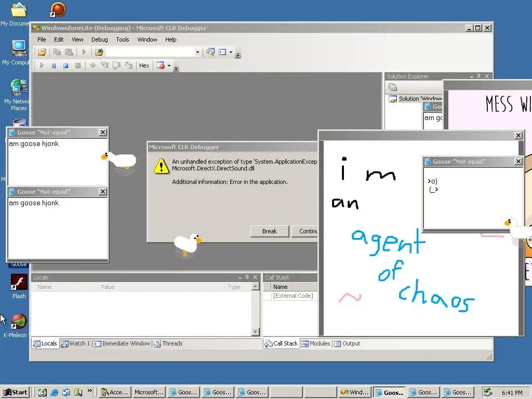
Task: Switch to the Output tab
Action: coord(348,343)
